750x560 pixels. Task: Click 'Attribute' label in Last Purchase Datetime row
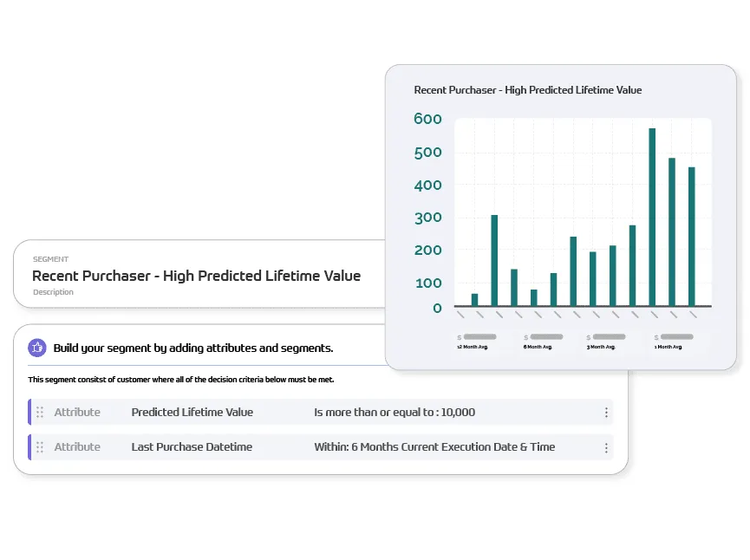[77, 446]
